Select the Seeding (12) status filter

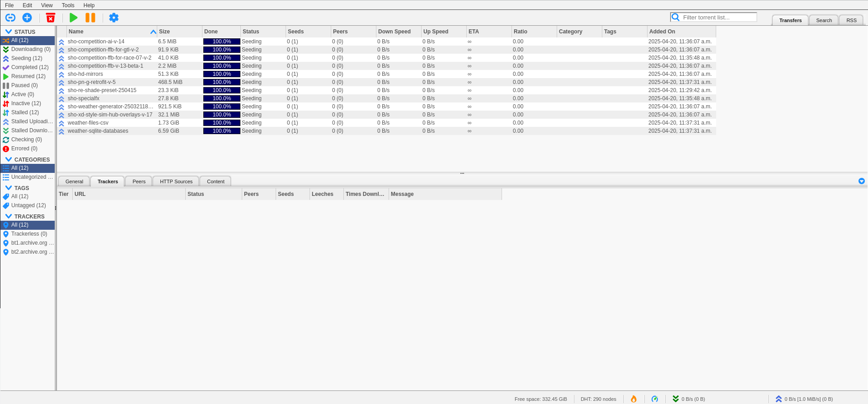[x=27, y=58]
